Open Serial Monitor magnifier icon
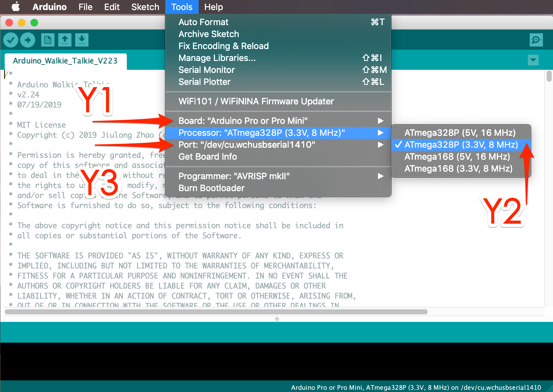The width and height of the screenshot is (553, 392). (536, 40)
